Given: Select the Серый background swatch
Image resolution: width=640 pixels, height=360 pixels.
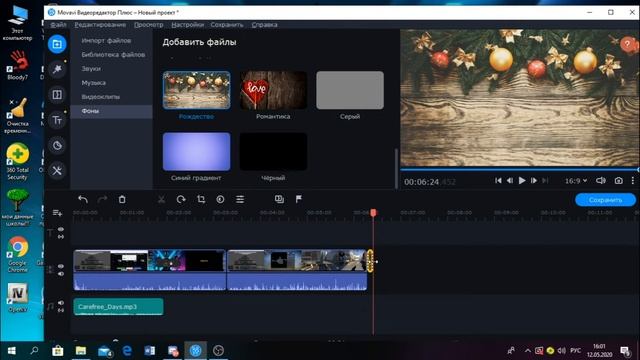Looking at the screenshot, I should [350, 90].
